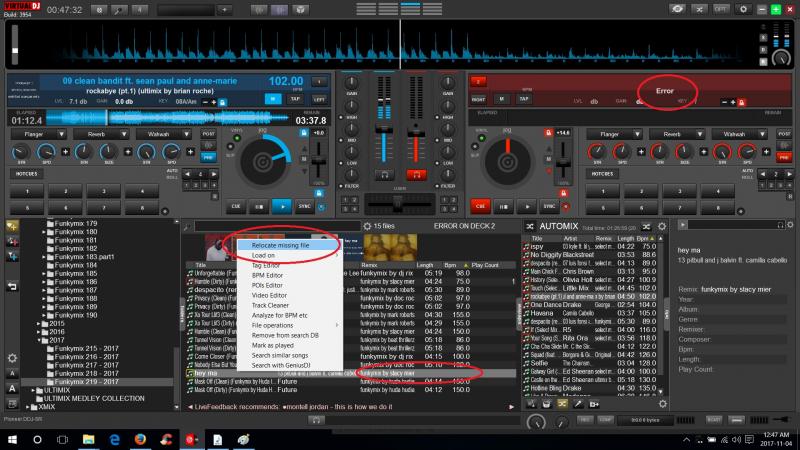Trigger hotcue pad 4 on deck 2
The width and height of the screenshot is (800, 450).
point(718,191)
